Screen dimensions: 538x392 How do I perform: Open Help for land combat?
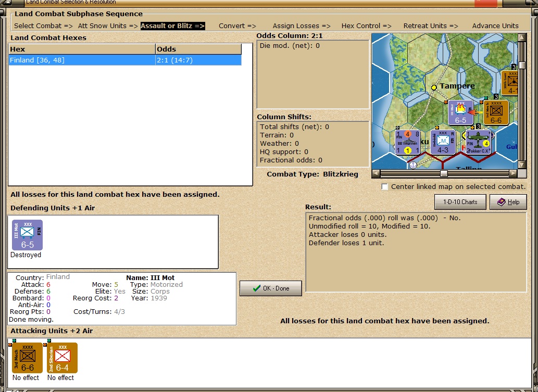pyautogui.click(x=508, y=202)
